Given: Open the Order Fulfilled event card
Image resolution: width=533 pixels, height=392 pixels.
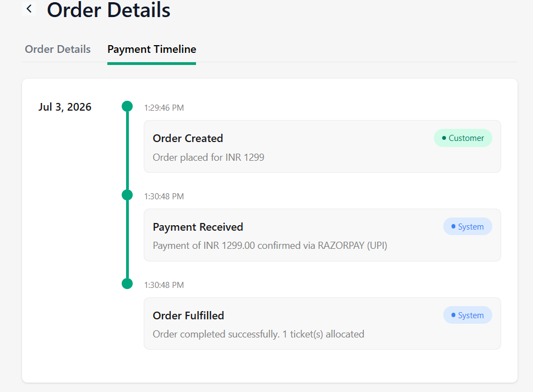Looking at the screenshot, I should 322,324.
